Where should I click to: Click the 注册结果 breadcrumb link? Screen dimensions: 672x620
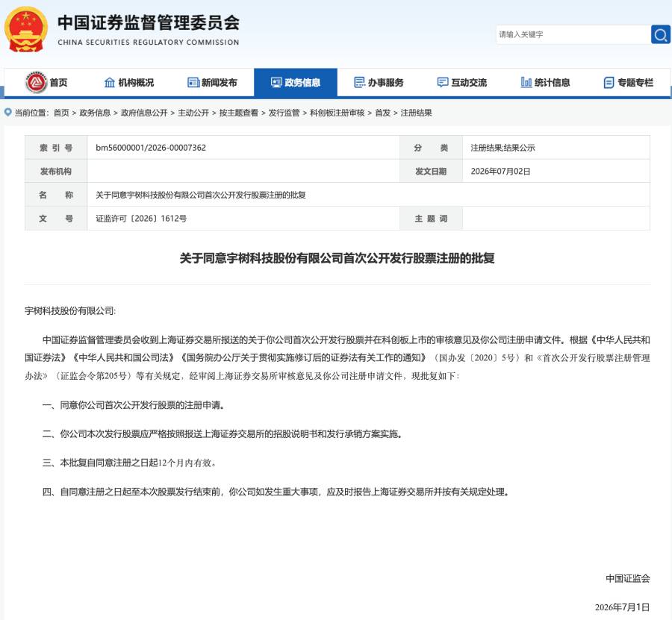tap(416, 113)
